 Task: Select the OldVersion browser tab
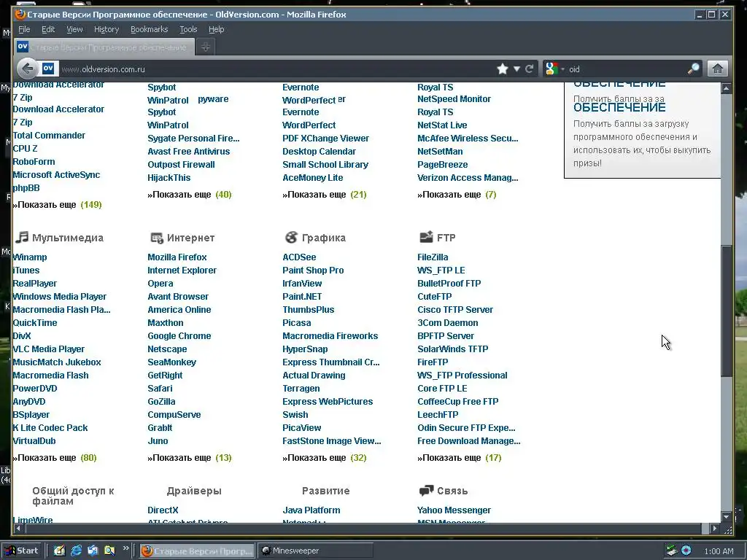pyautogui.click(x=104, y=47)
